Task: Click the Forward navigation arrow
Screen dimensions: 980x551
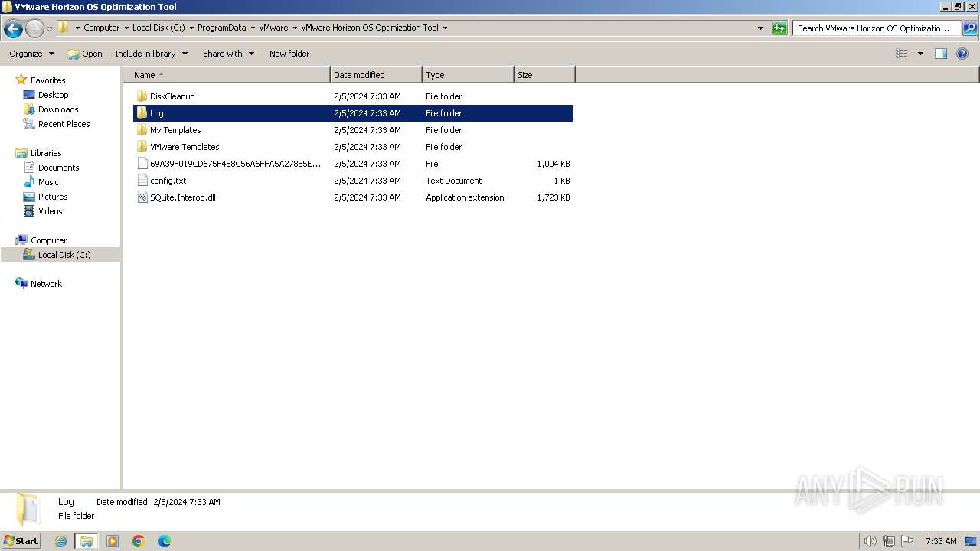Action: pos(34,29)
